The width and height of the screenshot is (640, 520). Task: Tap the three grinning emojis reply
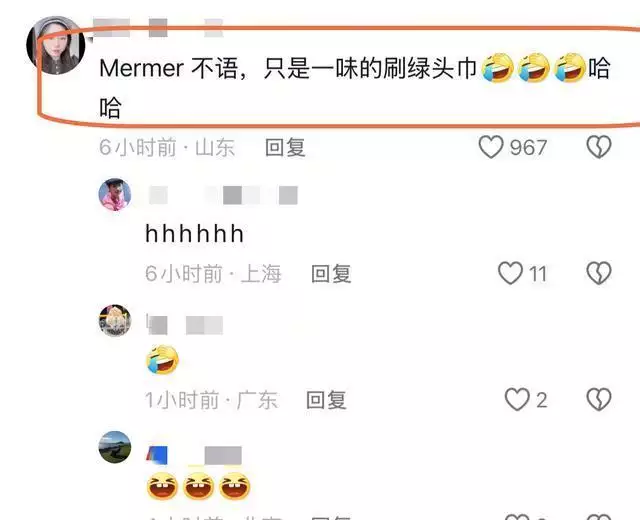(198, 486)
